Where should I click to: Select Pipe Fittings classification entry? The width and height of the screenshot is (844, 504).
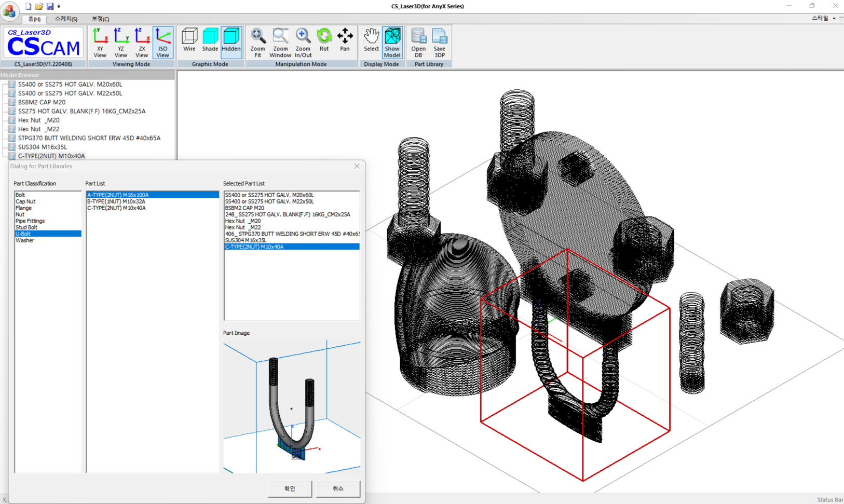coord(48,221)
